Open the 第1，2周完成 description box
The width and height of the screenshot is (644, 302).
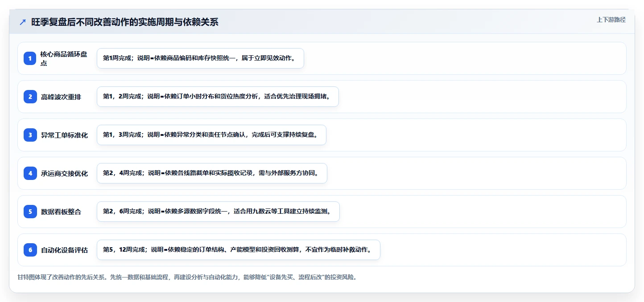(218, 97)
